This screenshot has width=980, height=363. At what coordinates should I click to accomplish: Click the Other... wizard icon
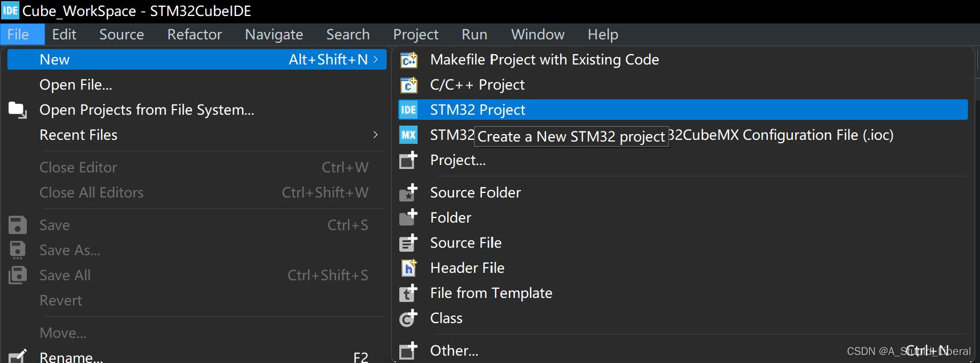pyautogui.click(x=408, y=350)
